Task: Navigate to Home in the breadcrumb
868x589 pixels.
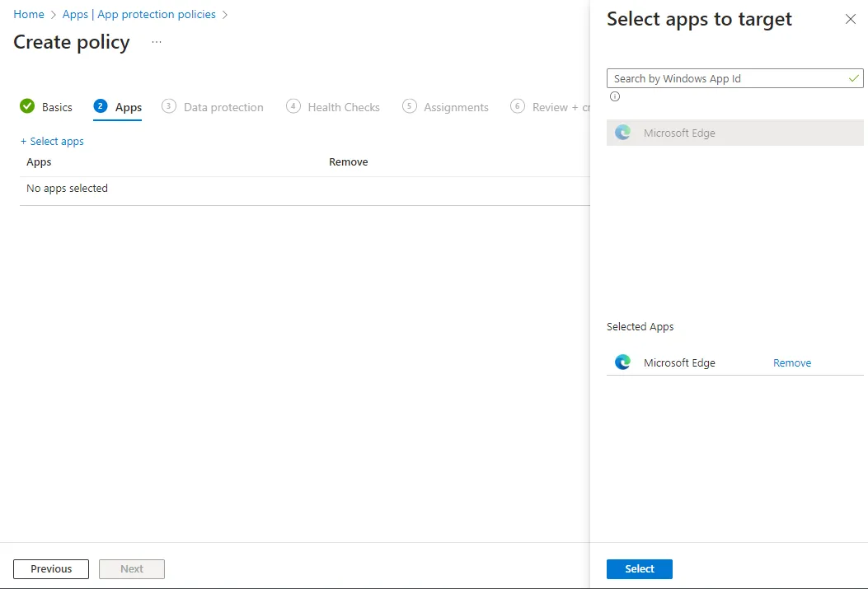Action: 29,14
